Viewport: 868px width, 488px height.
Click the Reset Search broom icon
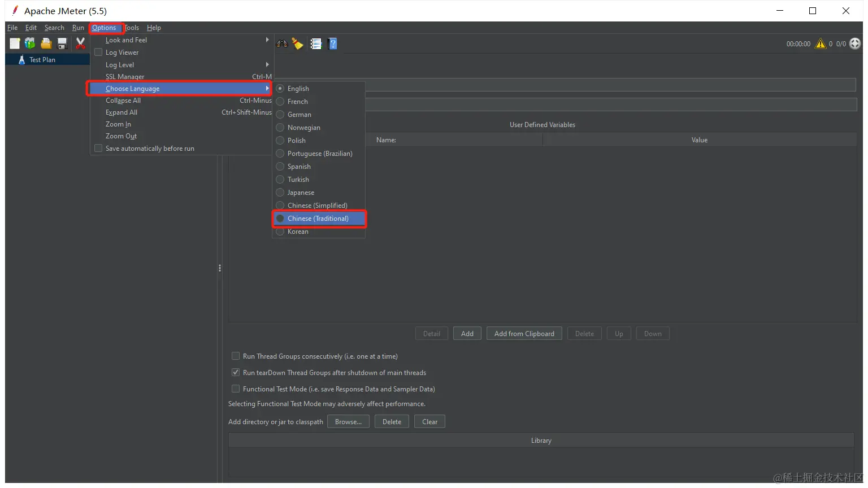tap(298, 43)
